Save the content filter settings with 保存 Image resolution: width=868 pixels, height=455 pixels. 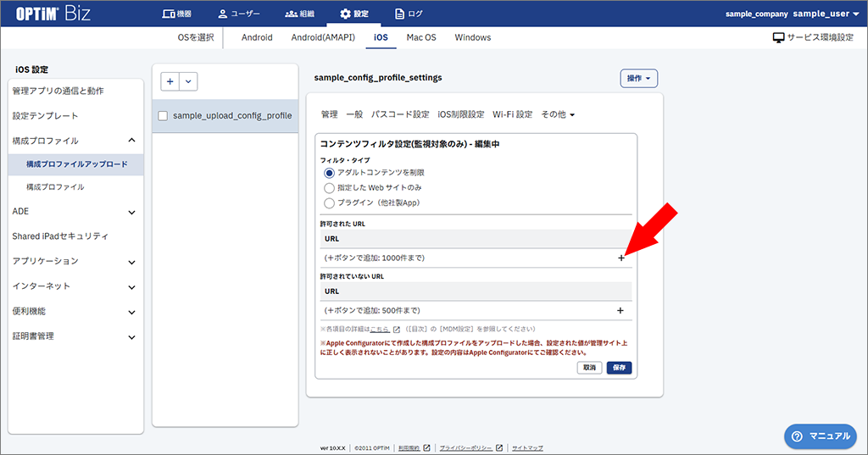coord(619,368)
